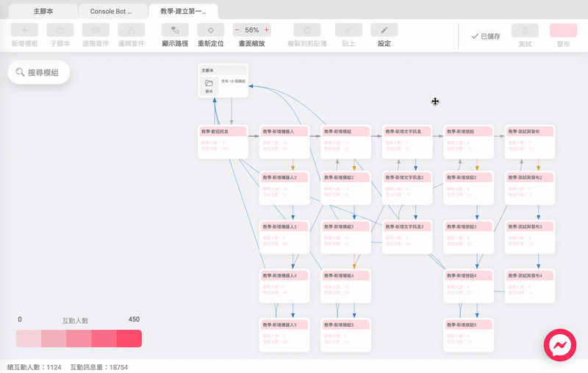Select the 教學-新增機器人5 node
588x373 pixels.
click(x=284, y=335)
